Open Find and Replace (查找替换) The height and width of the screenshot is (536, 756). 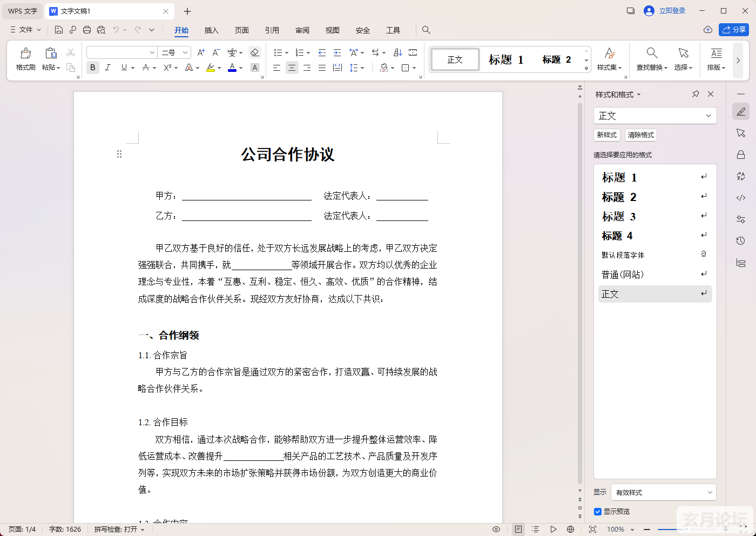pyautogui.click(x=652, y=59)
